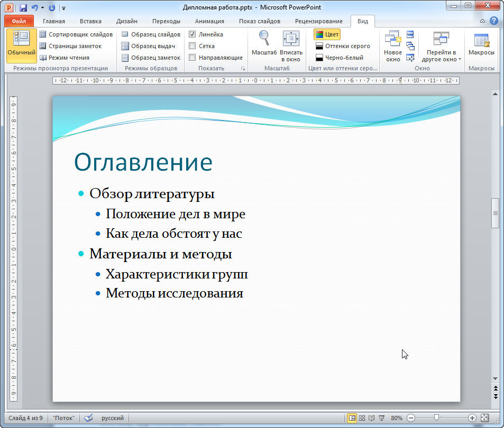Viewport: 504px width, 428px height.
Task: Click the vertical scrollbar thumb
Action: click(x=495, y=213)
